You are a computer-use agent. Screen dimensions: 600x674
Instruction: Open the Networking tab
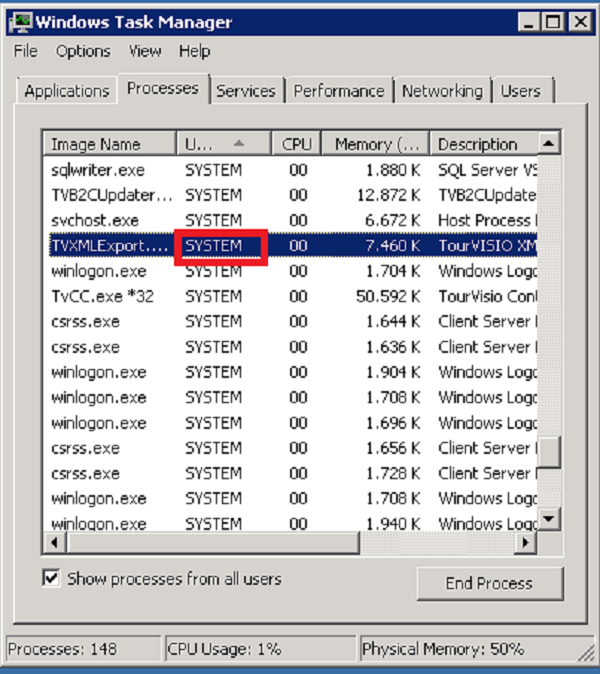click(441, 91)
